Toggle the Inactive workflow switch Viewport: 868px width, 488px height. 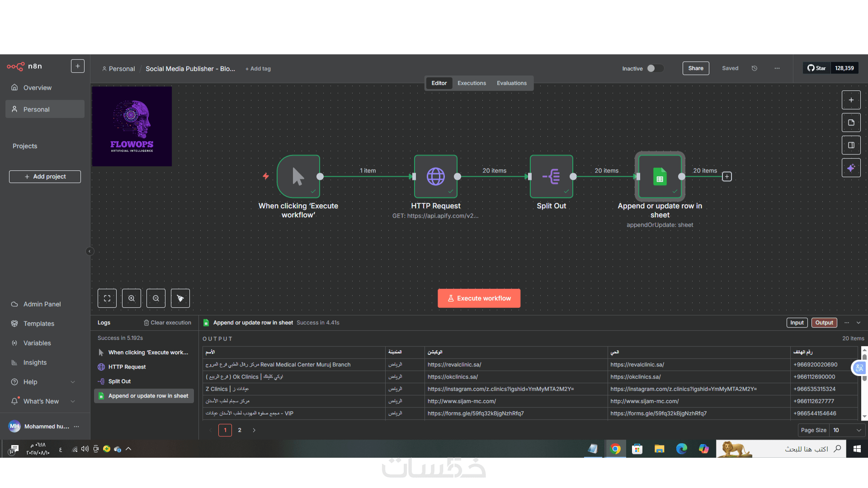(655, 68)
